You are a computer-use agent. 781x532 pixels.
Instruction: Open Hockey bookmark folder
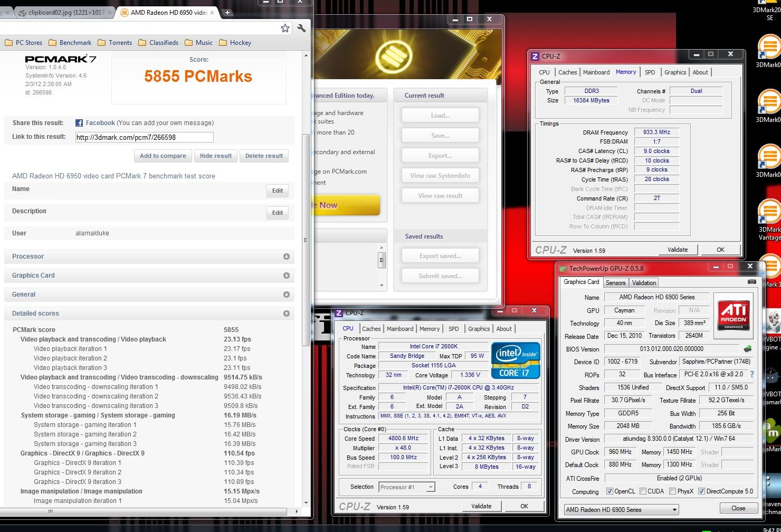coord(235,43)
